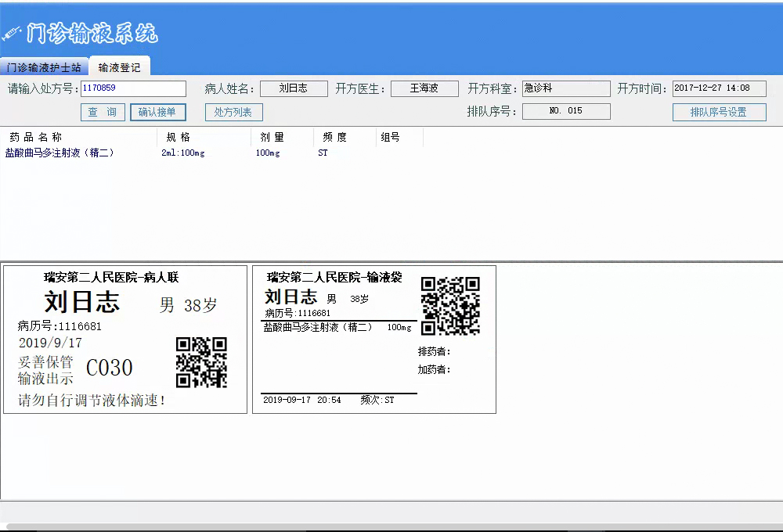Click the queue number field NO. 015
This screenshot has width=783, height=532.
pyautogui.click(x=566, y=110)
